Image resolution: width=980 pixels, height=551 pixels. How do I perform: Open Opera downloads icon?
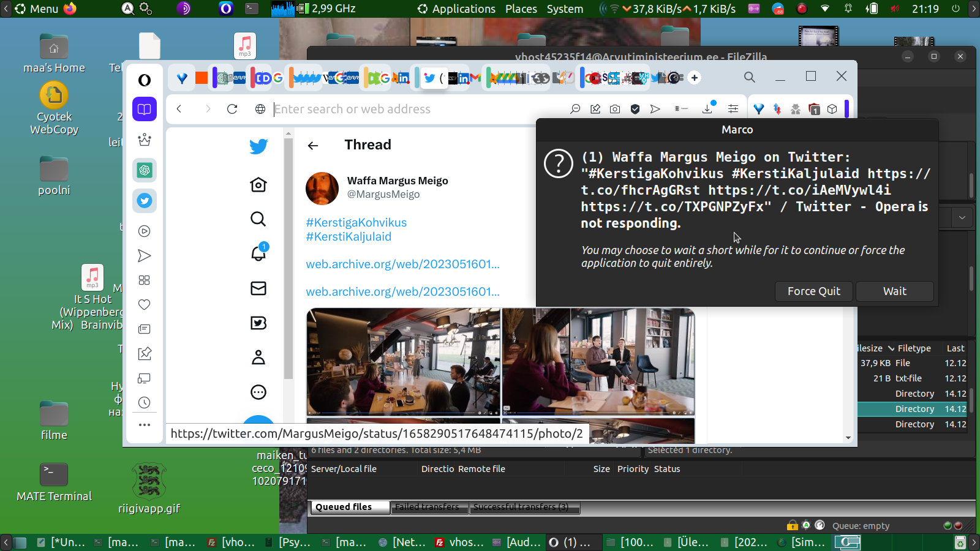click(x=707, y=109)
